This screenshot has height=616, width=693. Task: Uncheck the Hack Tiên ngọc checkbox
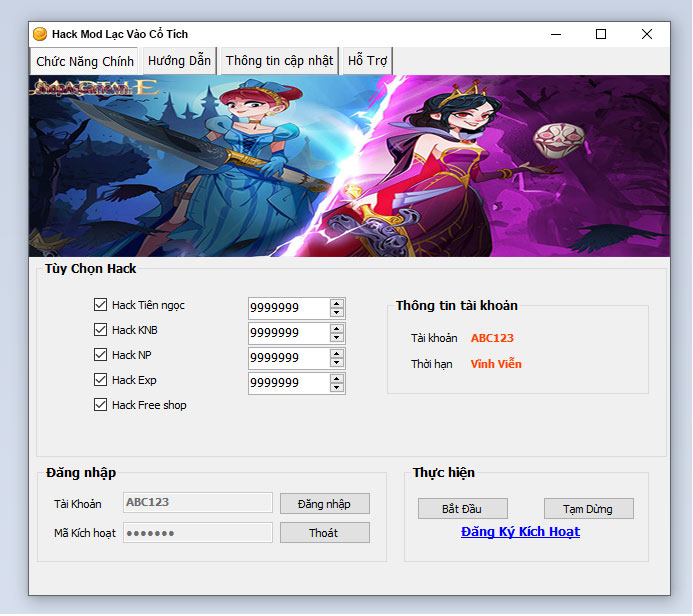100,304
